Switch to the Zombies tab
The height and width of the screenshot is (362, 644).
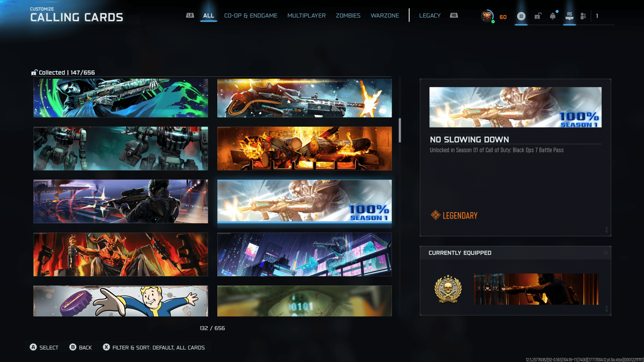(348, 15)
